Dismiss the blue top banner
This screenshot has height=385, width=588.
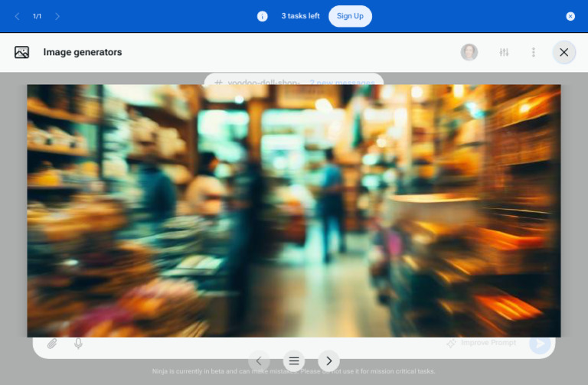(570, 16)
